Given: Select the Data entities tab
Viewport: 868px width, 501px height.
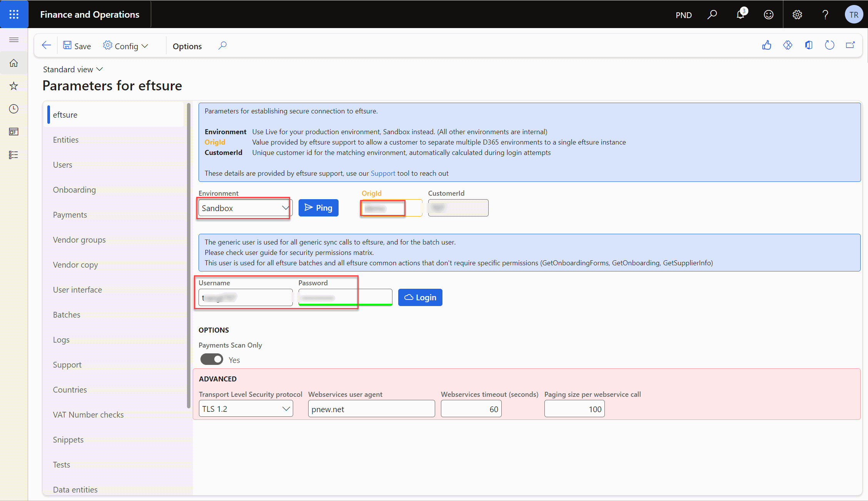Looking at the screenshot, I should pyautogui.click(x=115, y=489).
